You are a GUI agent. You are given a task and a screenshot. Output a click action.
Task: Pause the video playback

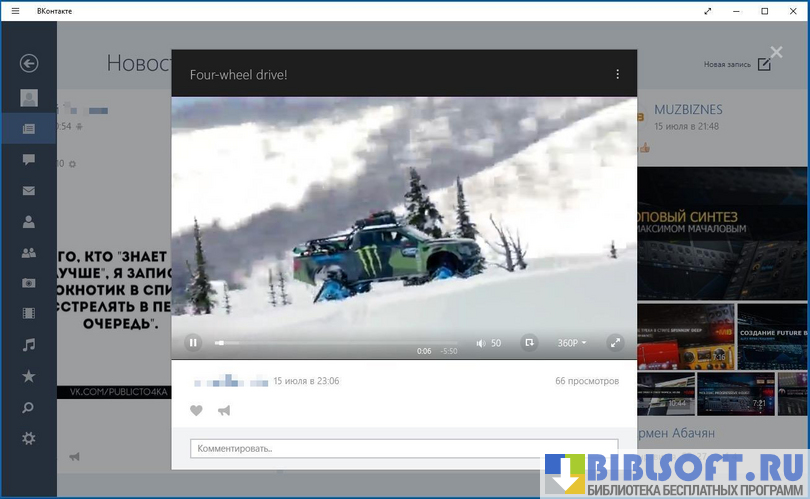pyautogui.click(x=193, y=343)
